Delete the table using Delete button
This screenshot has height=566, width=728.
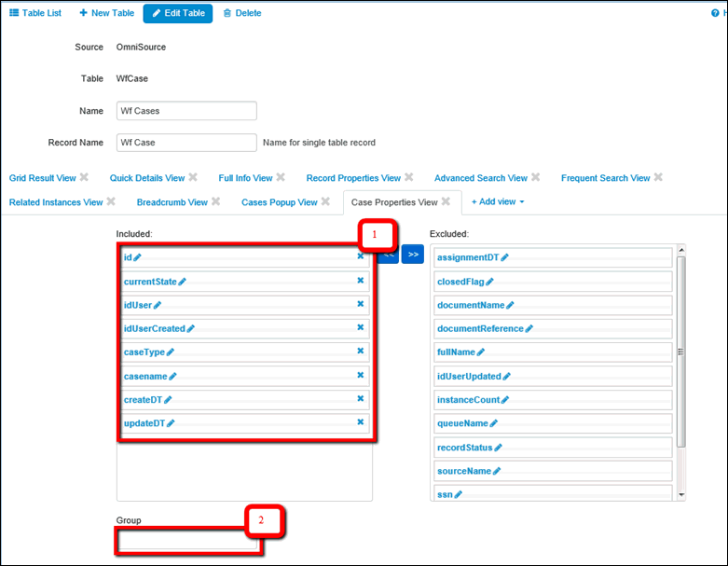coord(242,13)
